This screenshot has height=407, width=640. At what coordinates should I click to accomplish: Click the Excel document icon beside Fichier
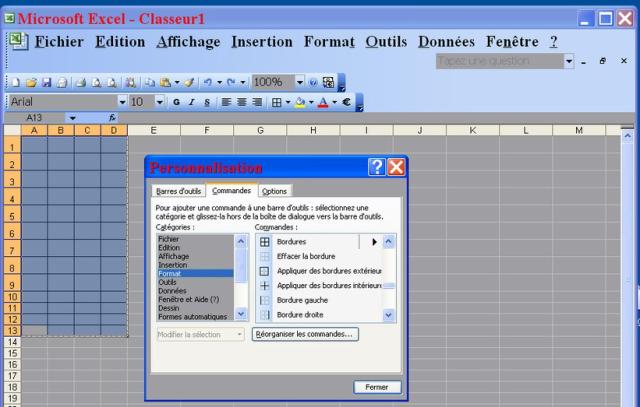tap(18, 41)
